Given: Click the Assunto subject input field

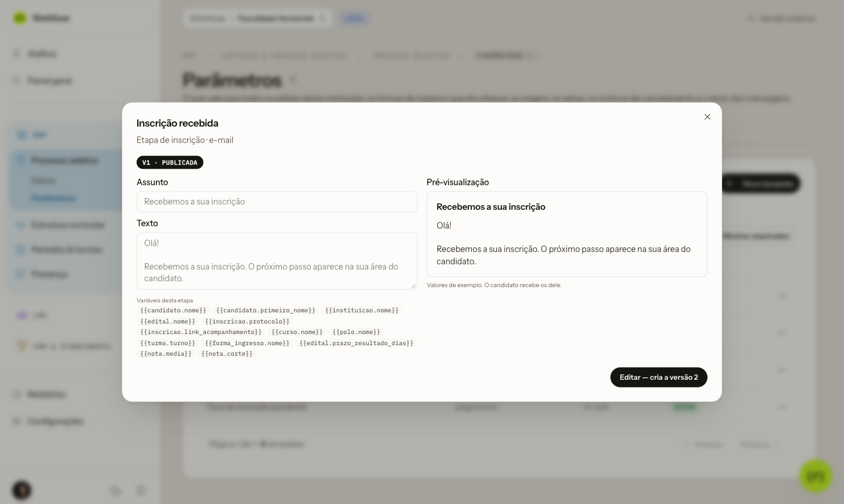Looking at the screenshot, I should pyautogui.click(x=277, y=202).
